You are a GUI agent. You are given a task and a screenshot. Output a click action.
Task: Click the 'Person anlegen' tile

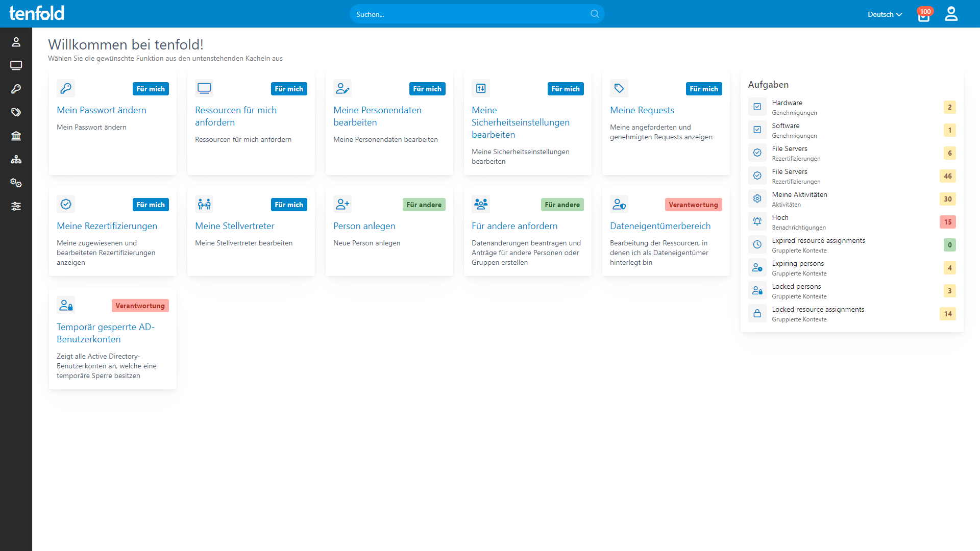(364, 226)
